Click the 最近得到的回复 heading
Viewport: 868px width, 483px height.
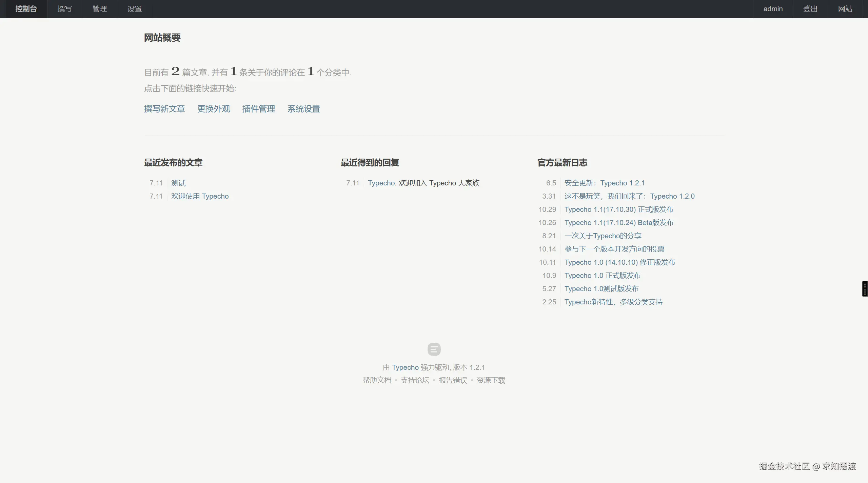click(370, 163)
